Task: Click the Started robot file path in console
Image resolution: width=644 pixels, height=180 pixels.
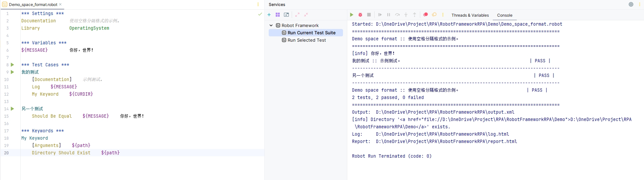Action: pyautogui.click(x=469, y=24)
